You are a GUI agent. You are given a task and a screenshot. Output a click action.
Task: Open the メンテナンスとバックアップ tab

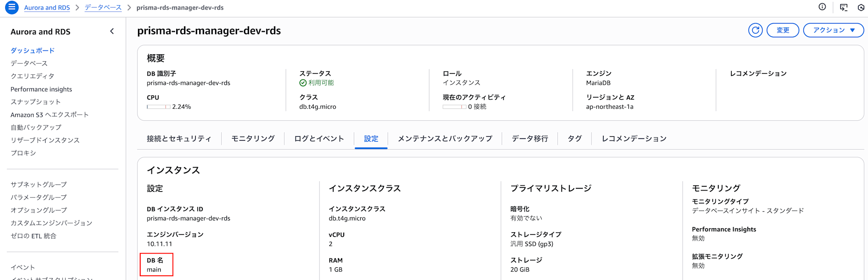445,139
